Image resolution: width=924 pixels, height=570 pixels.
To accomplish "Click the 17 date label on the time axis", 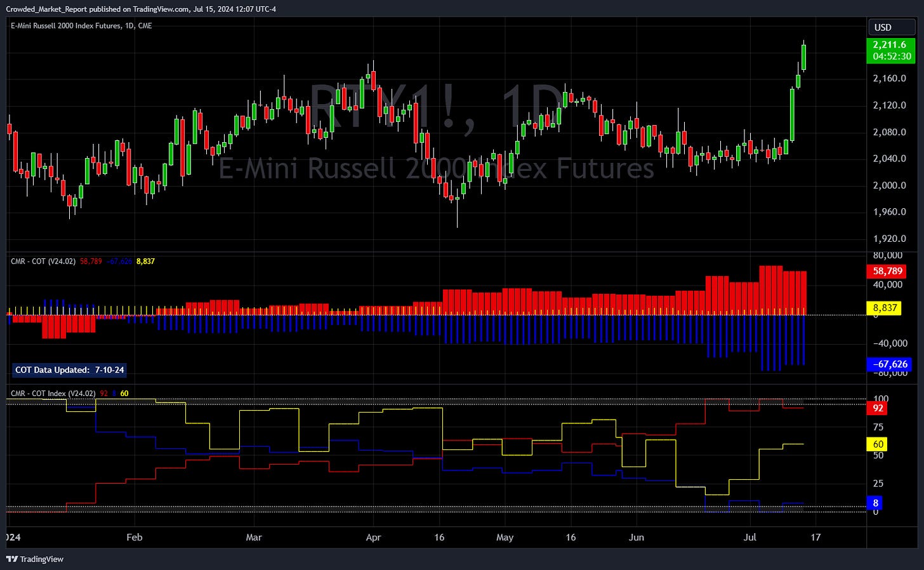I will click(x=815, y=538).
